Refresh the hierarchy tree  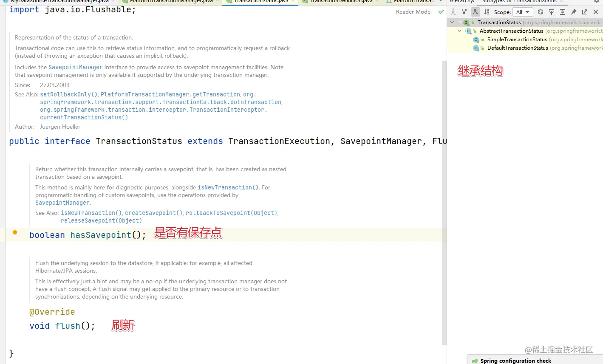click(541, 12)
